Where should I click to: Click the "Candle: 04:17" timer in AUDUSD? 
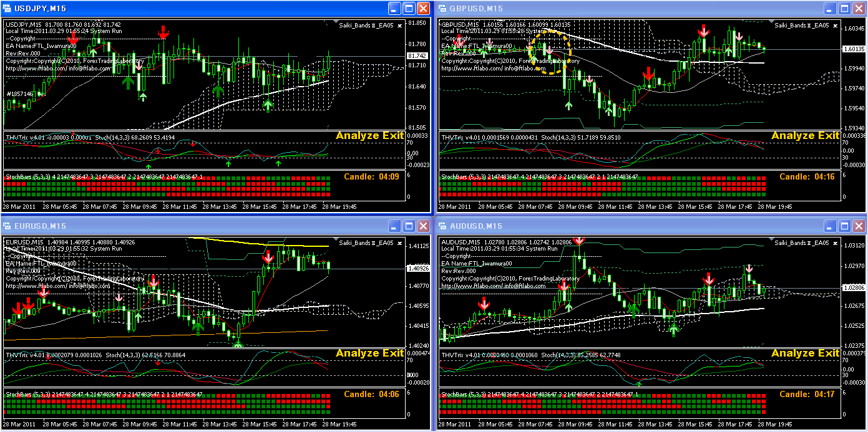[x=807, y=395]
